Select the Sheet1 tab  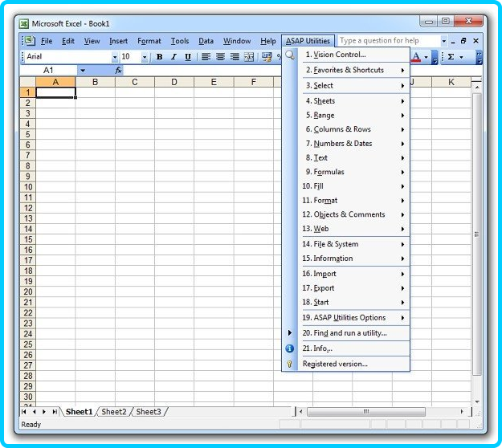click(x=79, y=412)
